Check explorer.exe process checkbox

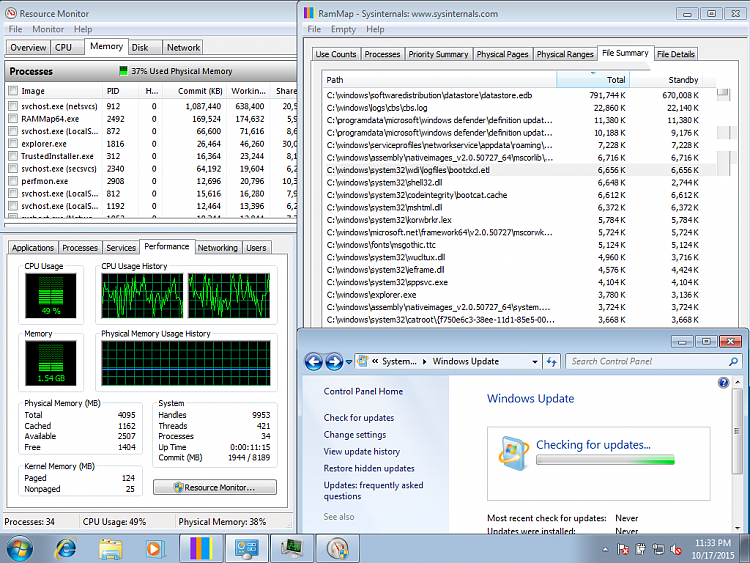(13, 144)
